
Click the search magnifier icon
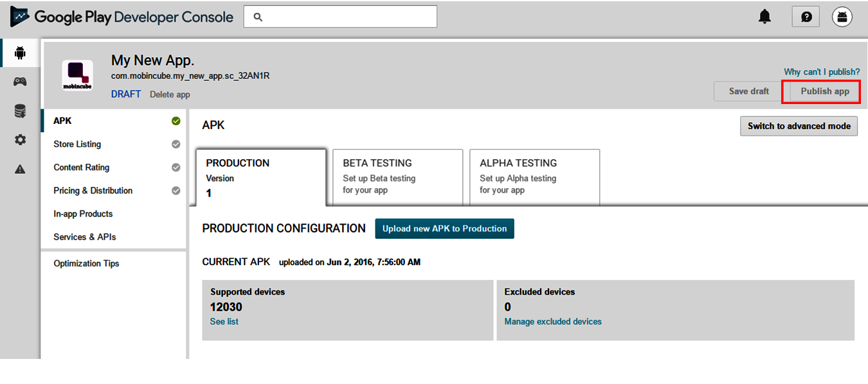pos(258,17)
